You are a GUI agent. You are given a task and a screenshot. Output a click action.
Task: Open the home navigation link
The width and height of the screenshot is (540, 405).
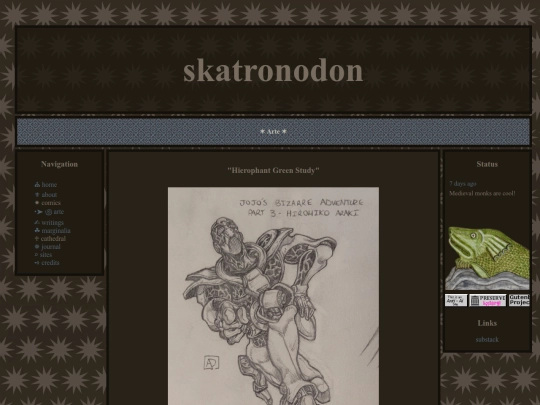tap(49, 185)
